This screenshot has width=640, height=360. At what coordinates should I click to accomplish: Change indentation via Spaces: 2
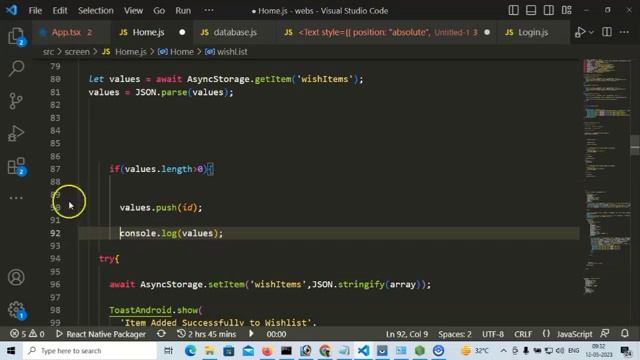455,334
